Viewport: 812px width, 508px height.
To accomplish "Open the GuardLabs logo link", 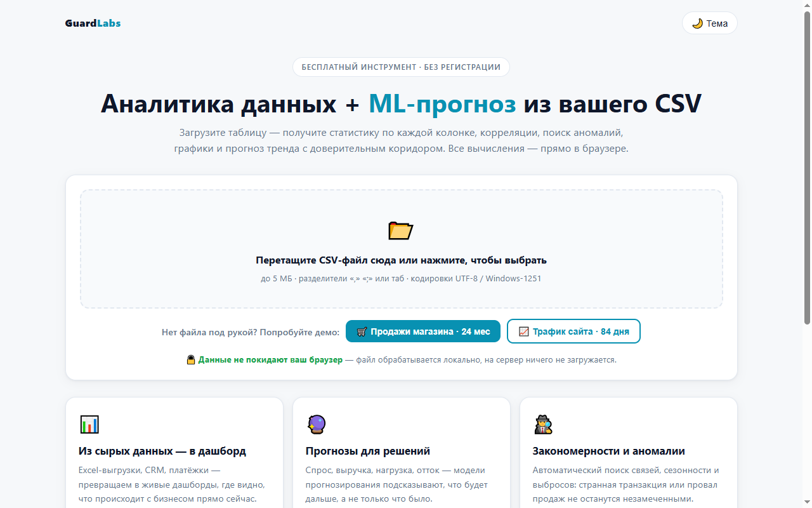I will click(x=93, y=23).
